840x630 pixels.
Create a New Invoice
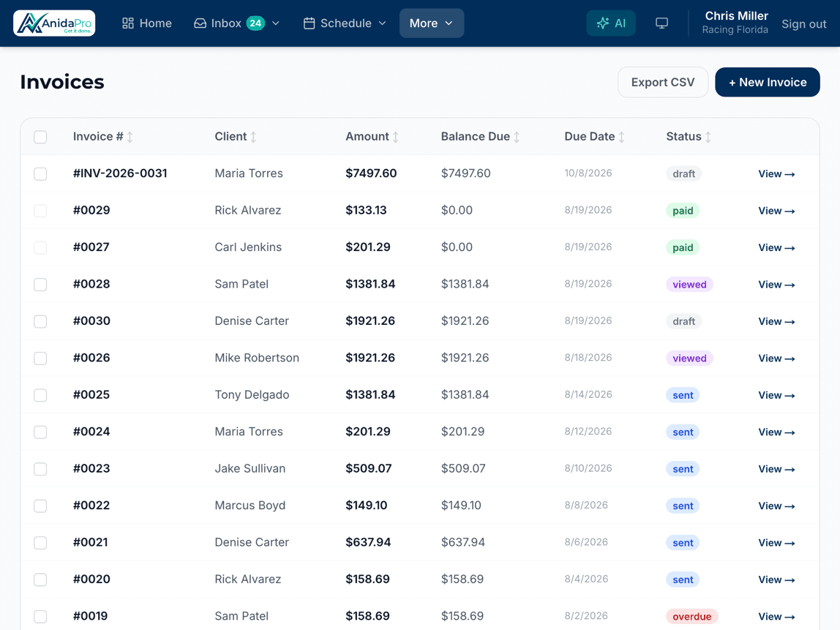[x=767, y=82]
